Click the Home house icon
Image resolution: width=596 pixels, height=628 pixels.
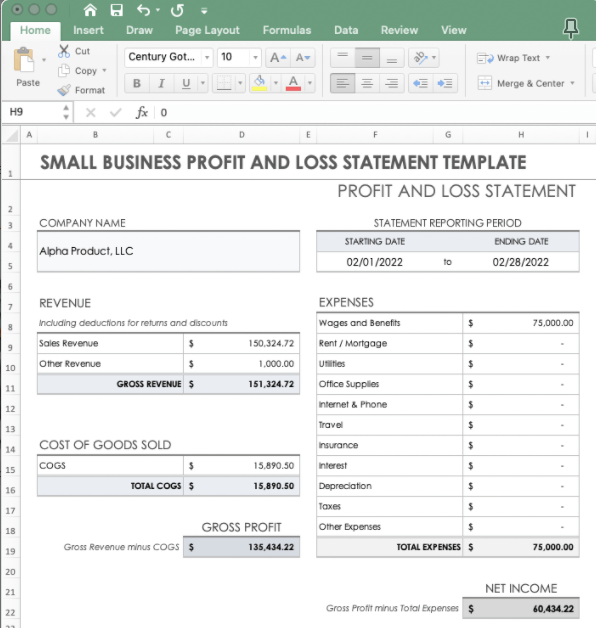pos(90,10)
